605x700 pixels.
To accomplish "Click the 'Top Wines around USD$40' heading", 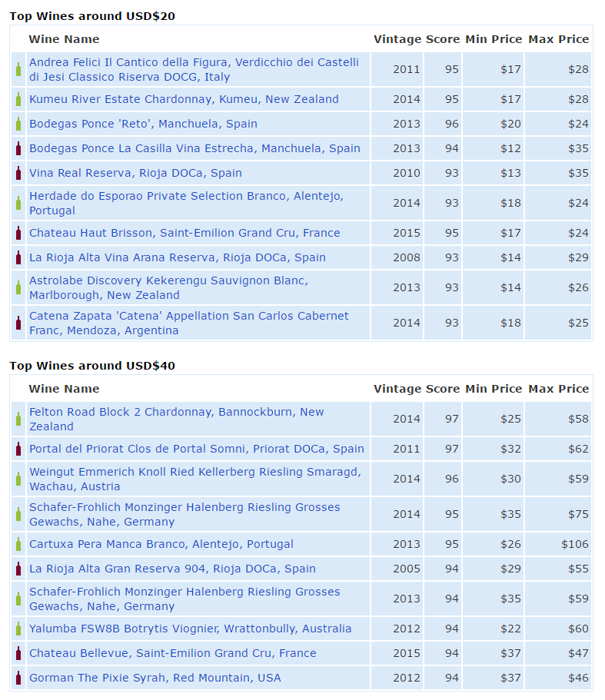I will (x=92, y=366).
